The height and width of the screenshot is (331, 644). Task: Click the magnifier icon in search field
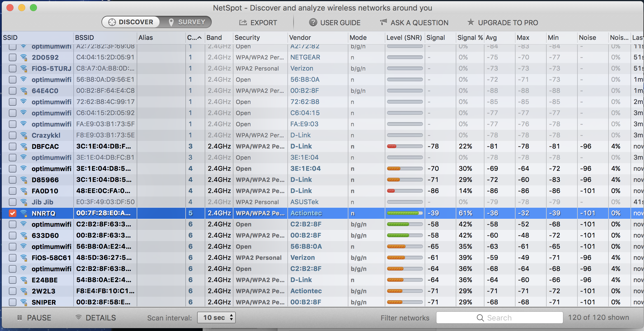pos(480,318)
